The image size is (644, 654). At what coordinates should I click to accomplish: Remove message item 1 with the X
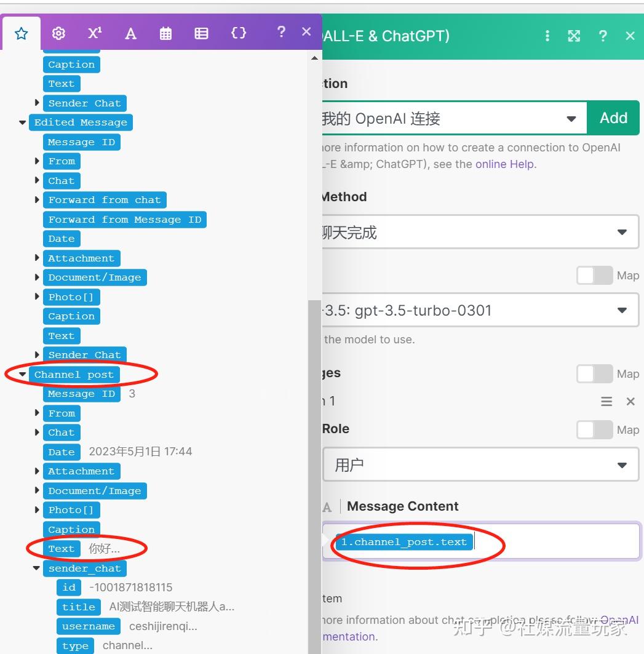click(630, 401)
